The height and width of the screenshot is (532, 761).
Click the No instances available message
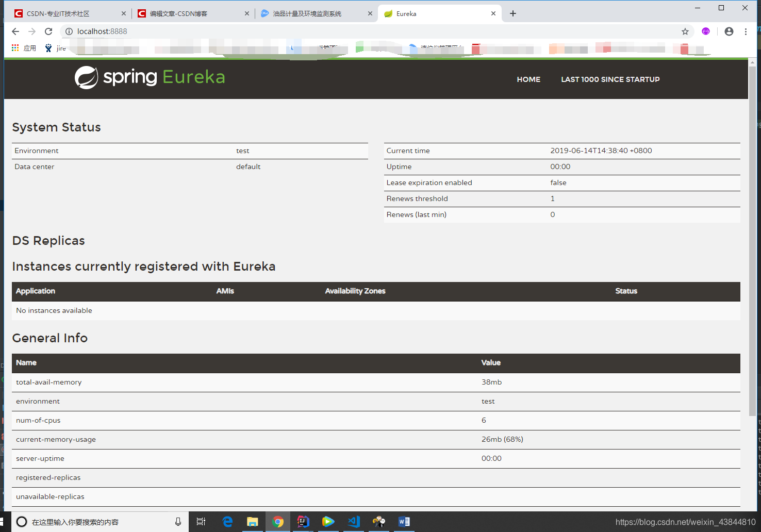click(54, 310)
